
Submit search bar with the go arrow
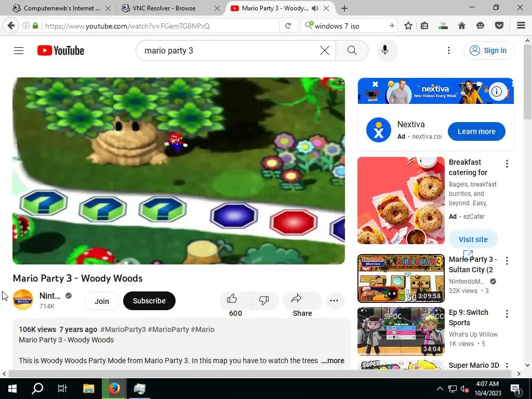pyautogui.click(x=392, y=26)
